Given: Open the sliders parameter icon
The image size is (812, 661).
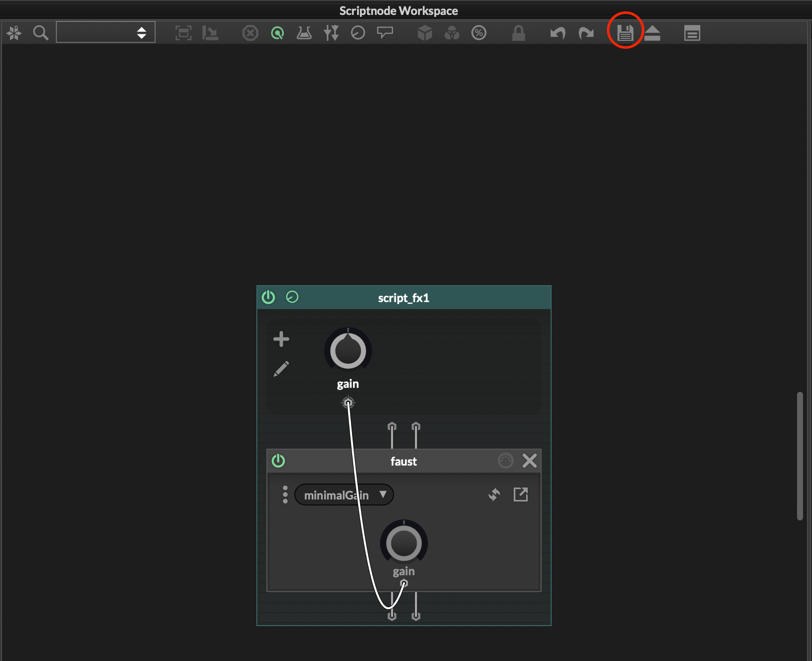Looking at the screenshot, I should [331, 33].
